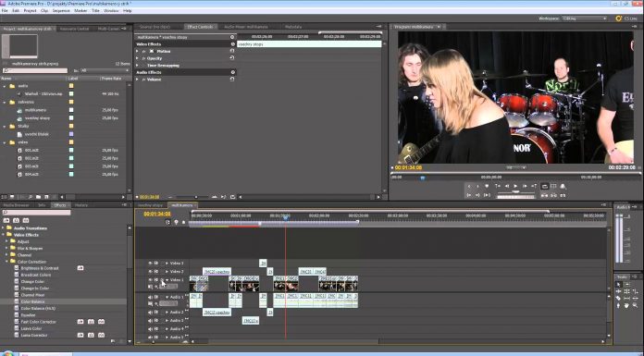Screen dimensions: 644x356
Task: Open the Sequence menu
Action: [x=61, y=11]
